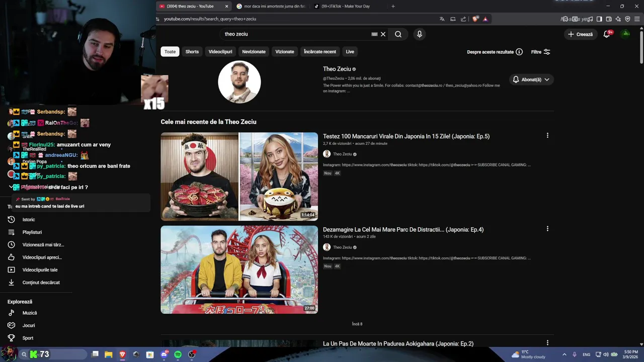
Task: Open the on-screen keyboard icon in search box
Action: click(374, 34)
